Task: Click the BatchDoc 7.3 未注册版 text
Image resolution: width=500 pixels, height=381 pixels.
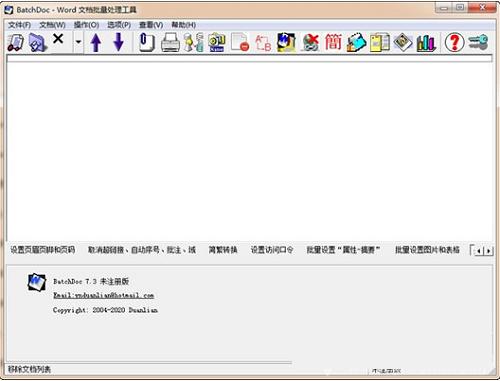Action: 91,281
